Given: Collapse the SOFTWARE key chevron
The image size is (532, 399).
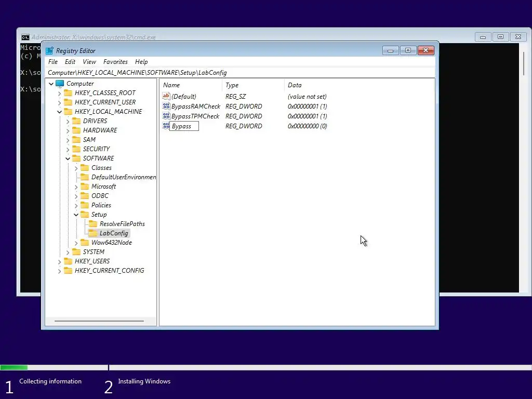Looking at the screenshot, I should tap(68, 158).
